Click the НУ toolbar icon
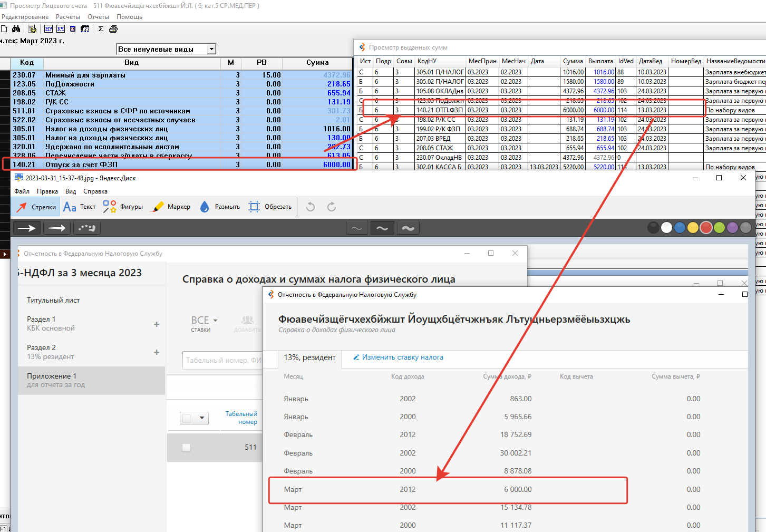 49,29
